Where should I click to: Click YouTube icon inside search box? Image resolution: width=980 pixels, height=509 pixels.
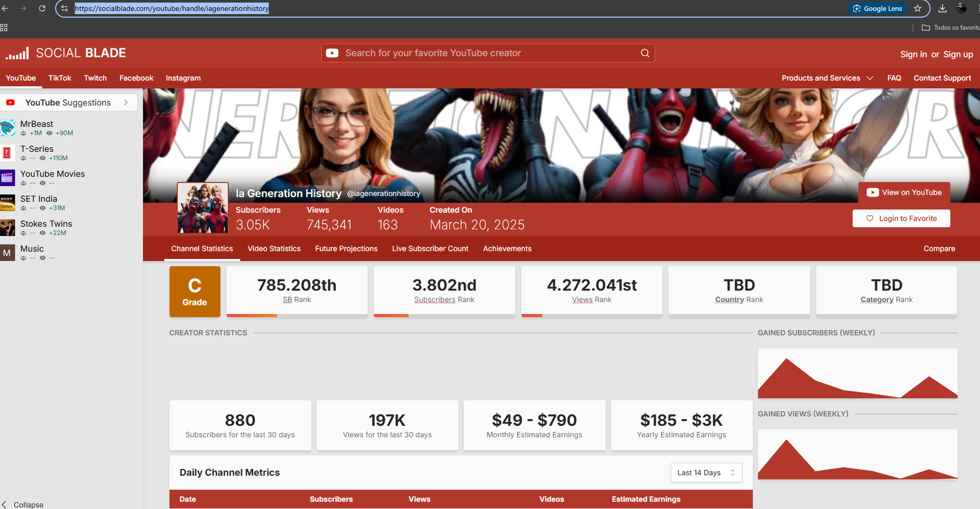332,53
